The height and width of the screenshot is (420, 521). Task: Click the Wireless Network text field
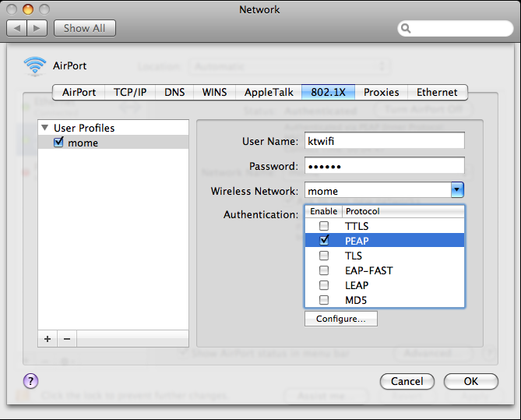[x=378, y=191]
